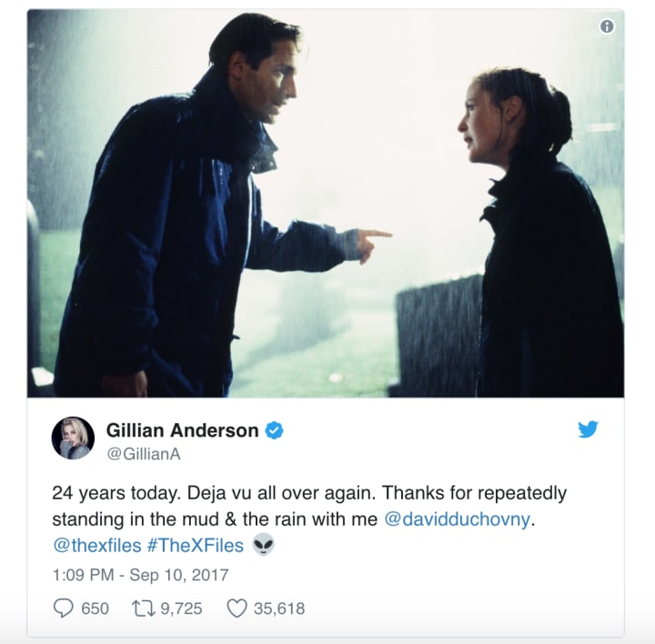Like the tweet with the heart icon

(237, 609)
